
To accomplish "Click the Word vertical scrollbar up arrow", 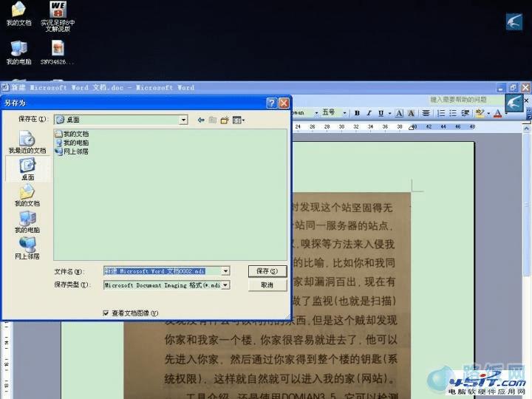I will (526, 129).
